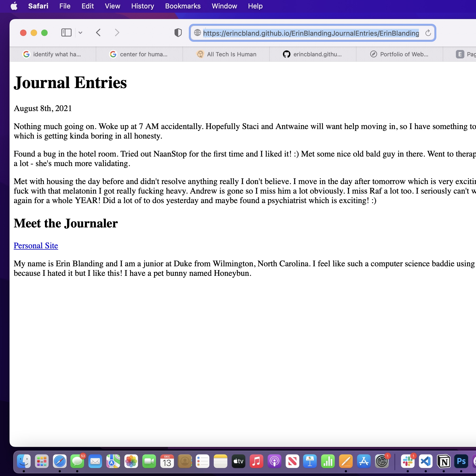Click the address bar URL field
The height and width of the screenshot is (476, 476).
[x=311, y=33]
